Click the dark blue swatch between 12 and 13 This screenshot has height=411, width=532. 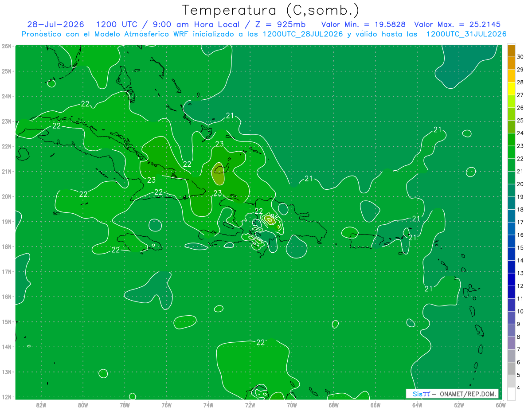(x=511, y=279)
